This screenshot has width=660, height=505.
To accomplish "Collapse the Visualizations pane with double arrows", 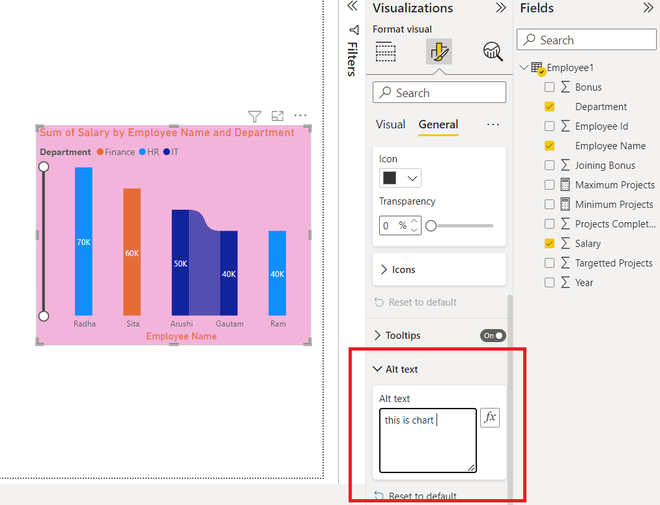I will 500,8.
